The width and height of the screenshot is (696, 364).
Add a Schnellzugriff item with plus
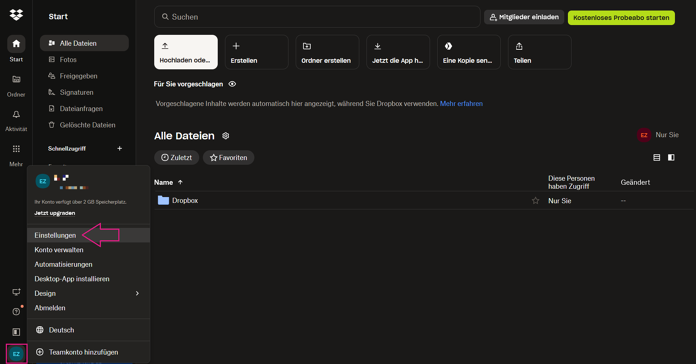(119, 148)
